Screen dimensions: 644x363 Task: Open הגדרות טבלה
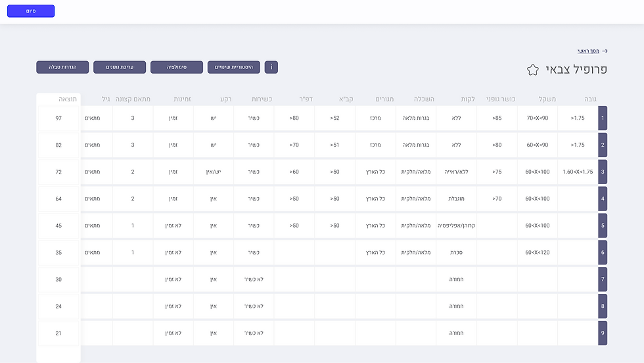[x=62, y=67]
